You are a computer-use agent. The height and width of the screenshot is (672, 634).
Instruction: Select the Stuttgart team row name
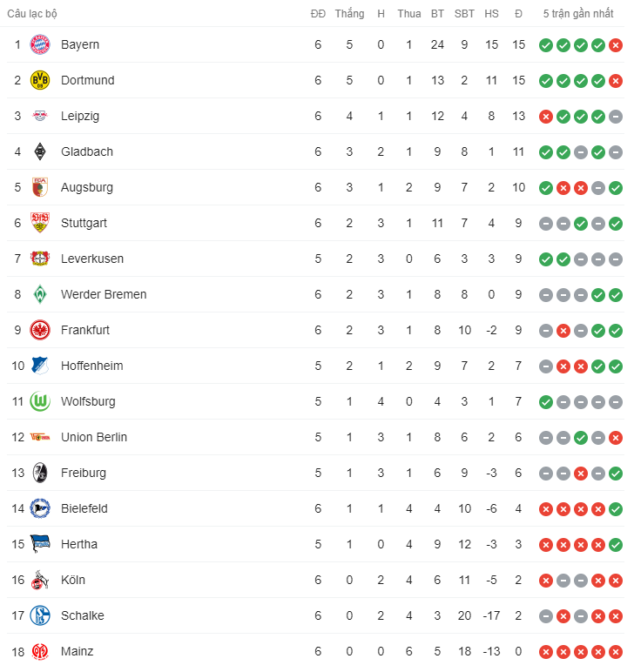click(84, 224)
